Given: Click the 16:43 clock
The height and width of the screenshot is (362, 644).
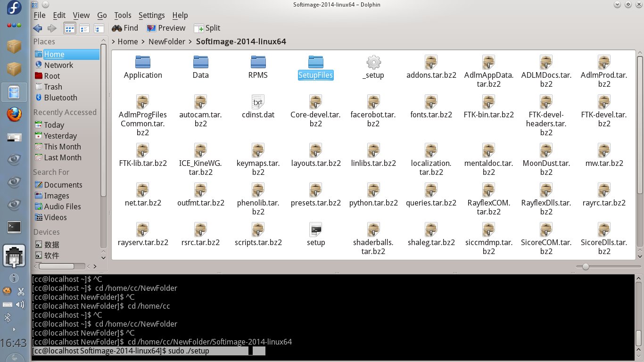Looking at the screenshot, I should [x=14, y=342].
